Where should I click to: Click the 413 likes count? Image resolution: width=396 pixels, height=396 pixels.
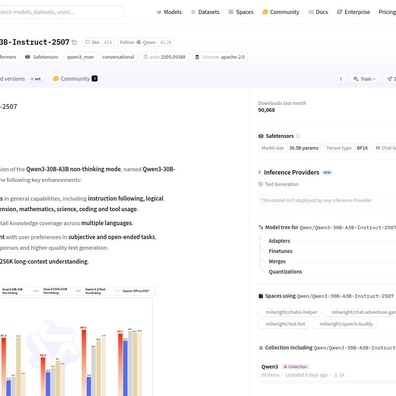[x=108, y=42]
